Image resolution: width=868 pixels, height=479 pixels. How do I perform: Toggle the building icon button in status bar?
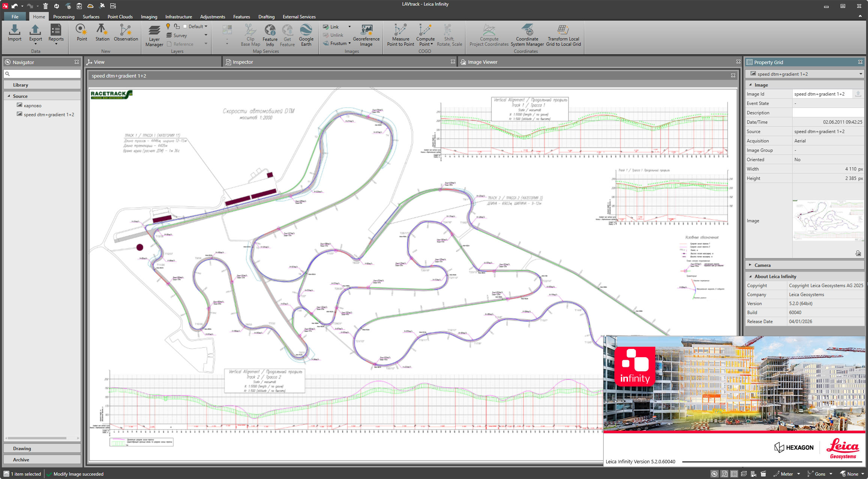(x=753, y=474)
